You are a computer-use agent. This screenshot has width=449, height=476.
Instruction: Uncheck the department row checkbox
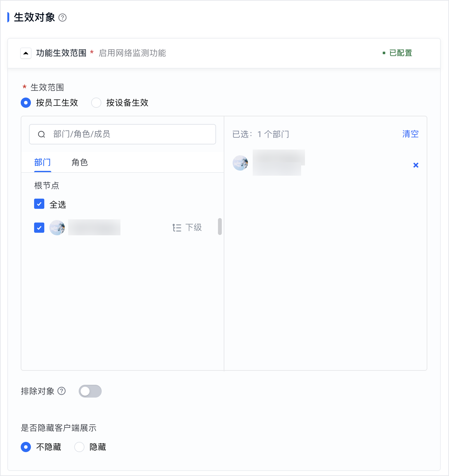coord(39,228)
